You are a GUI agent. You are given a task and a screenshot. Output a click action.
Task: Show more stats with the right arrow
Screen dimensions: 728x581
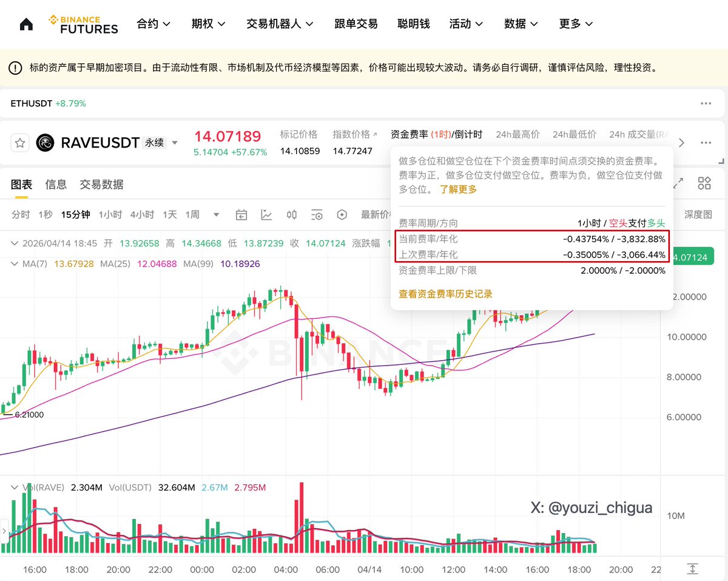(681, 143)
